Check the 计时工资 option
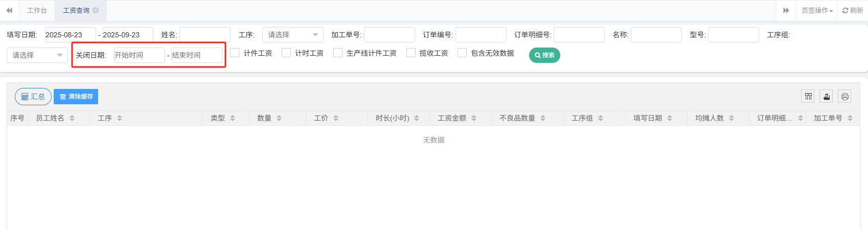Image resolution: width=868 pixels, height=230 pixels. click(x=286, y=53)
